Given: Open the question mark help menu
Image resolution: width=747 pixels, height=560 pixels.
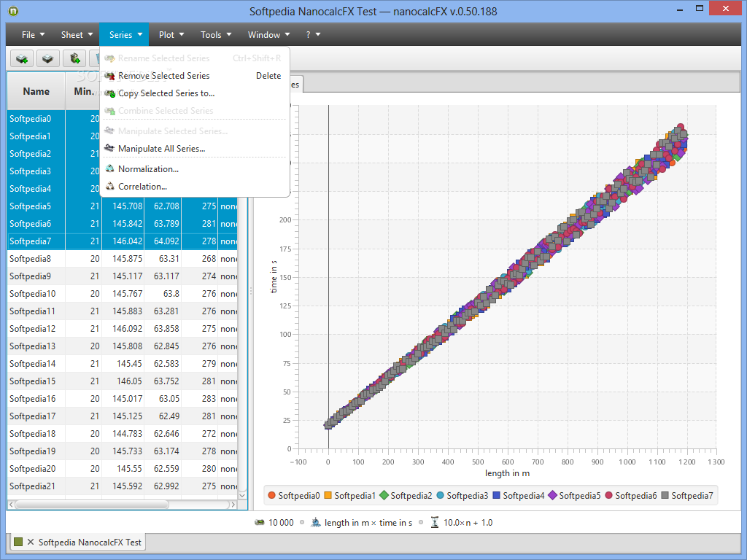Looking at the screenshot, I should [313, 35].
